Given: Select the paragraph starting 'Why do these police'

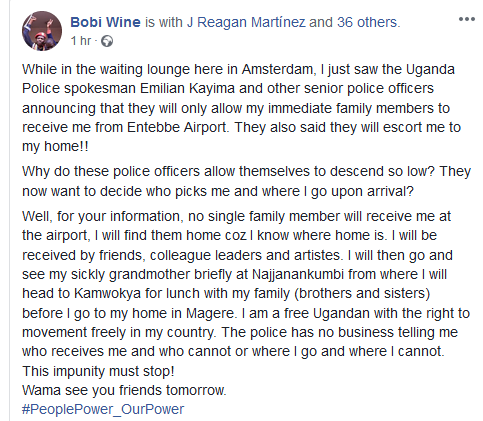Looking at the screenshot, I should click(x=246, y=181).
